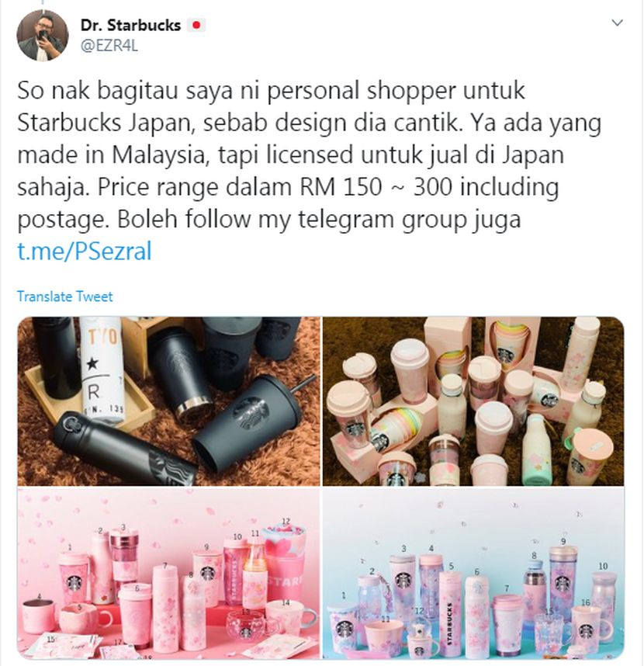
Task: Click the tweet text paragraph
Action: (309, 154)
